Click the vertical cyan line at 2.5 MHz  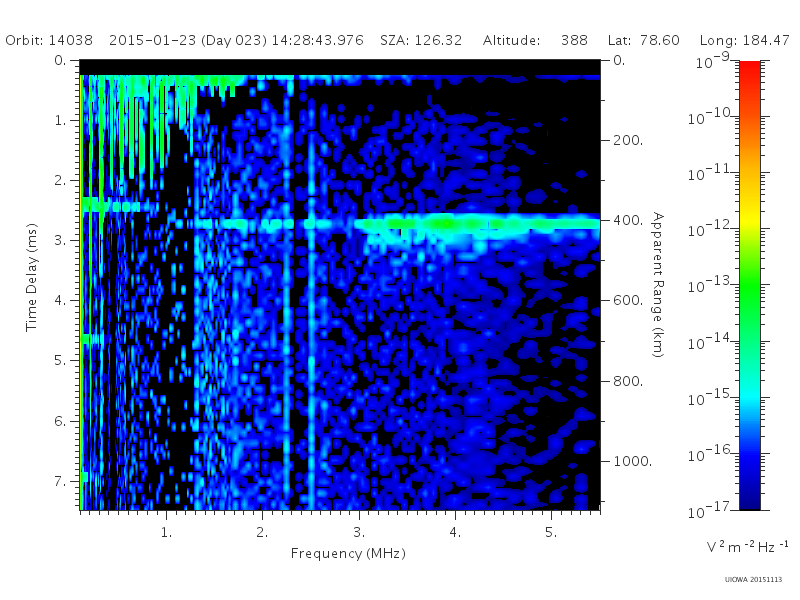(311, 321)
